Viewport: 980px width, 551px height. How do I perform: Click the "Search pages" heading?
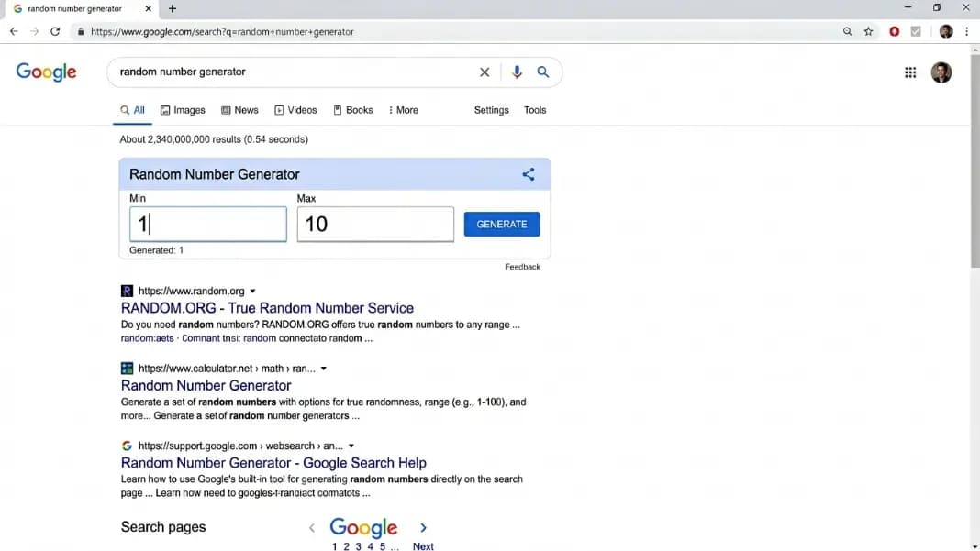click(x=163, y=526)
